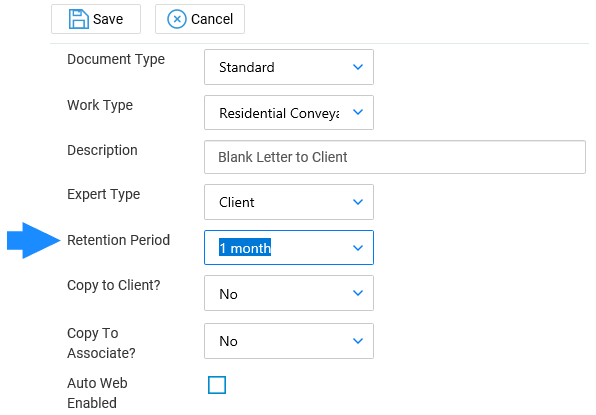Click the Copy To Associate chevron arrow
The height and width of the screenshot is (415, 596).
coord(358,341)
